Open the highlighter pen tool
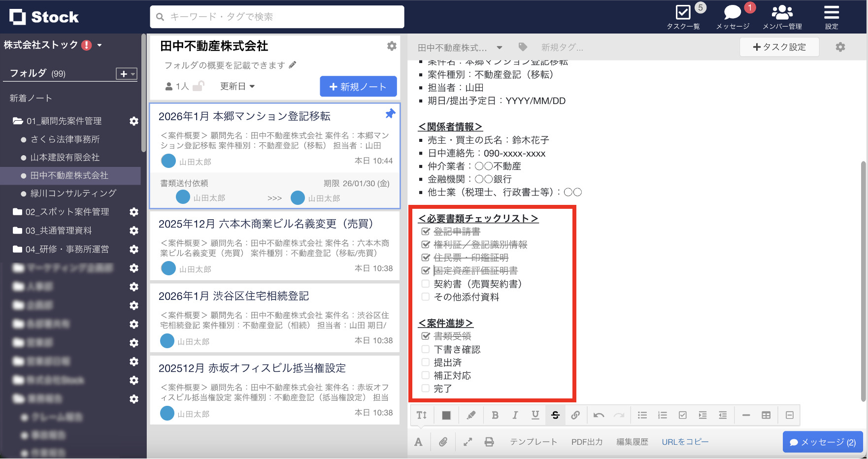 [471, 415]
